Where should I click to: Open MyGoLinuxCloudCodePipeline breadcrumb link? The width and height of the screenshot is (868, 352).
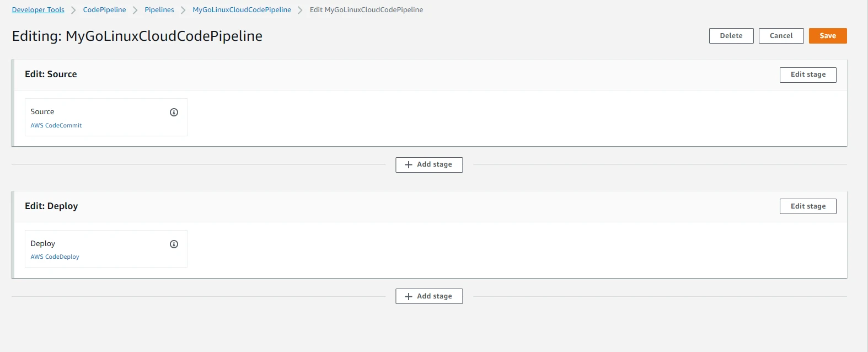pos(242,10)
